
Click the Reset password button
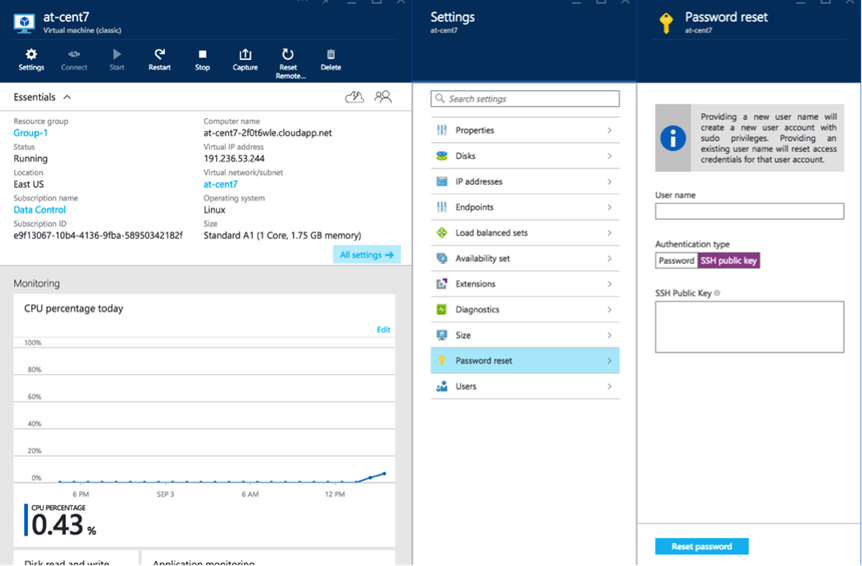coord(701,546)
